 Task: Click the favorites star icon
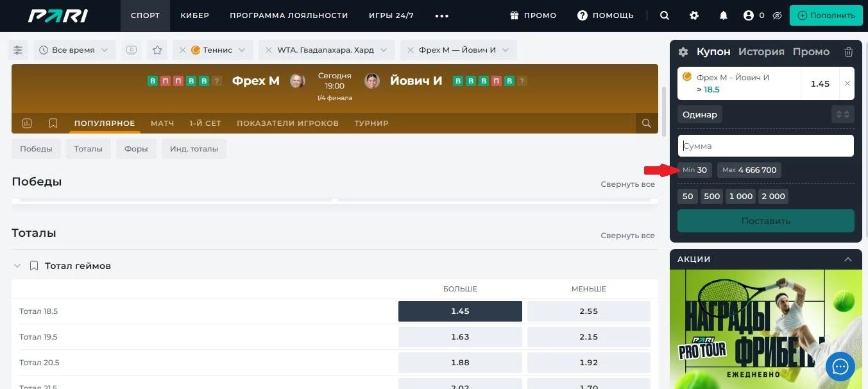coord(158,50)
